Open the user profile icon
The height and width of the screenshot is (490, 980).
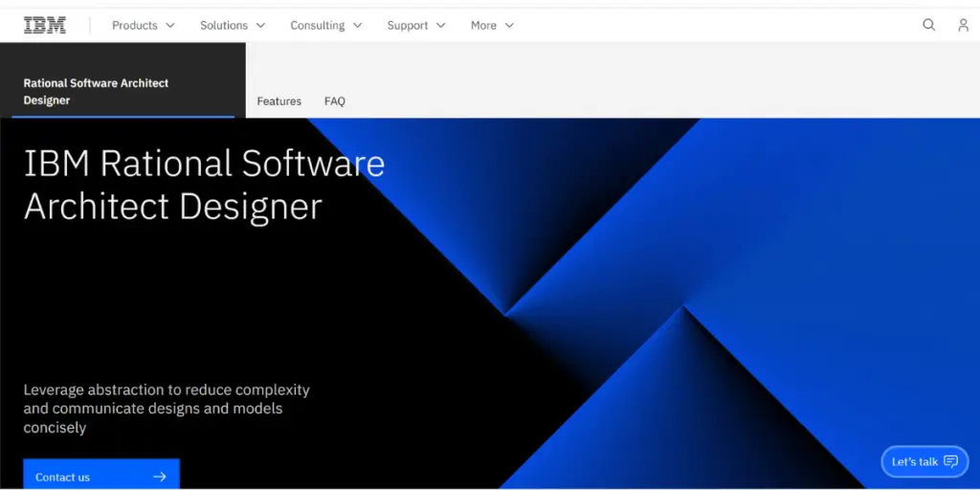coord(963,25)
